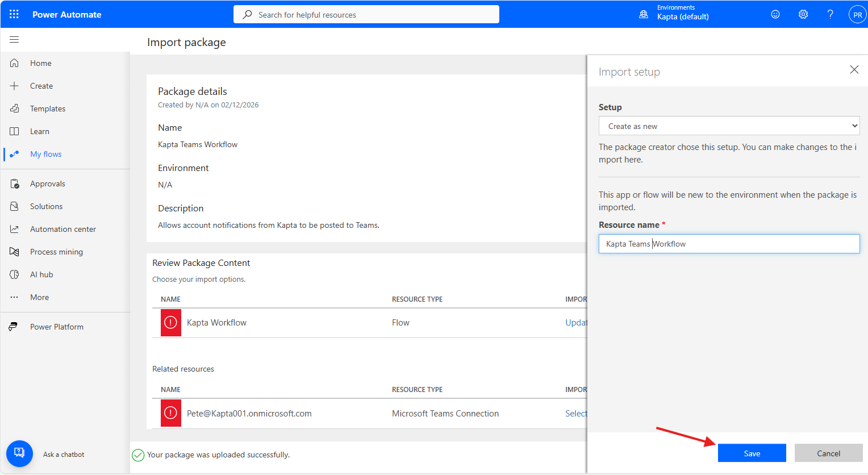868x475 pixels.
Task: Click the Ask a chatbot icon
Action: click(19, 453)
